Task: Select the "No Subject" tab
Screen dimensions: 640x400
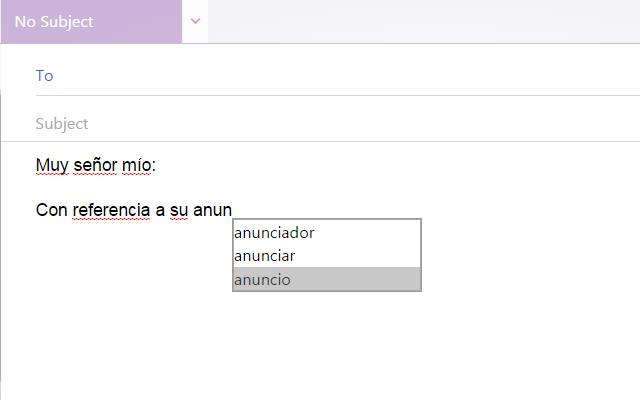Action: (x=90, y=21)
